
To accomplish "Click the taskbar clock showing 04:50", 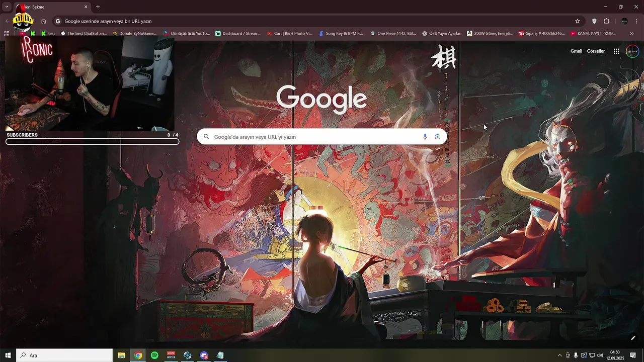I will tap(615, 355).
